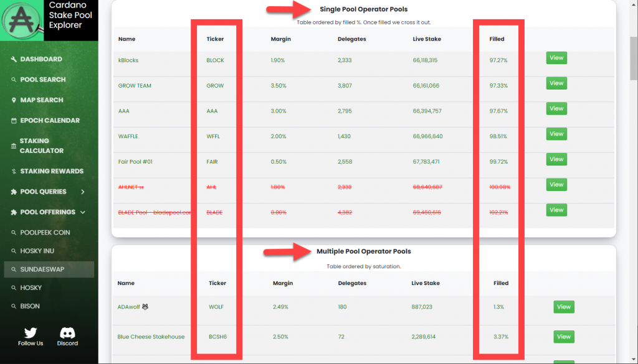638x364 pixels.
Task: View the GROW TEAM pool
Action: pos(556,83)
